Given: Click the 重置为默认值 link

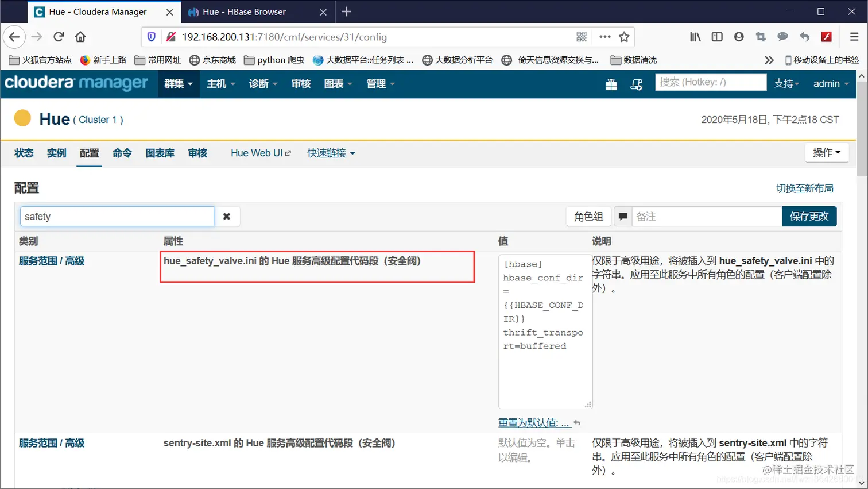Looking at the screenshot, I should (534, 423).
